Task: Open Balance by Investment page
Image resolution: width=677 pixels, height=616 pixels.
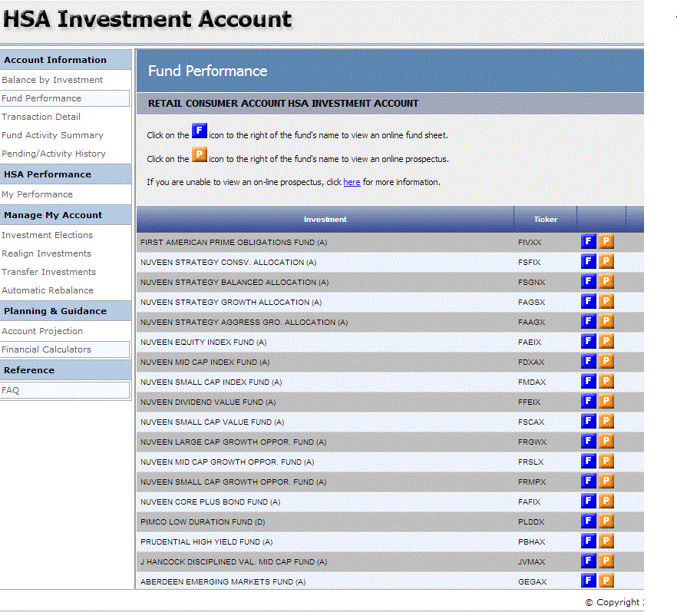Action: point(52,80)
